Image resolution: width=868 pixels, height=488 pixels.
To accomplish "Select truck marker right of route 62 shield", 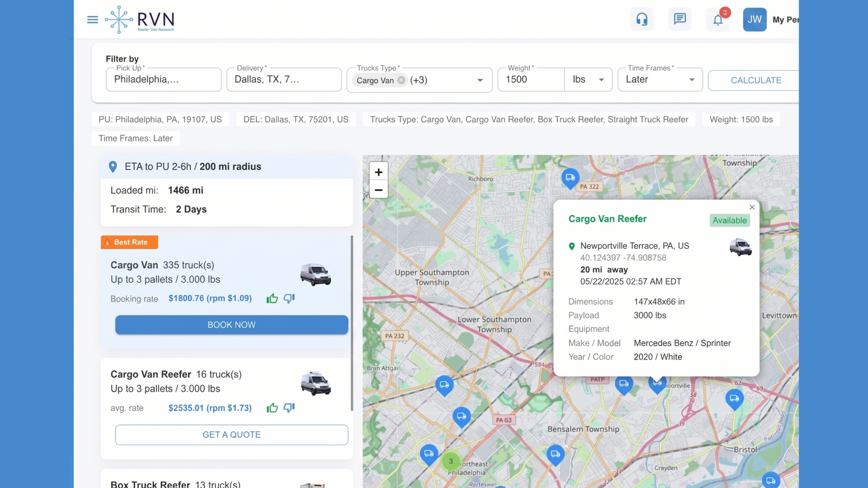I will tap(734, 399).
